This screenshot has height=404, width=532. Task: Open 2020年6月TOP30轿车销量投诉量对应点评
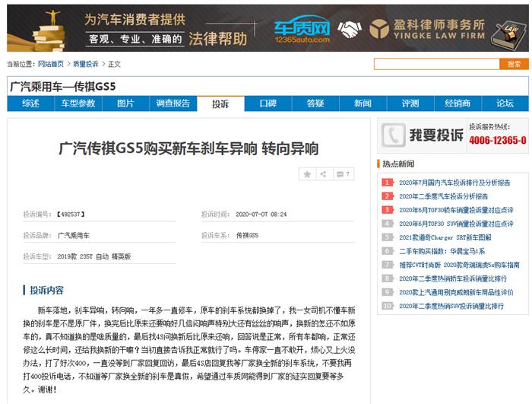[x=456, y=210]
